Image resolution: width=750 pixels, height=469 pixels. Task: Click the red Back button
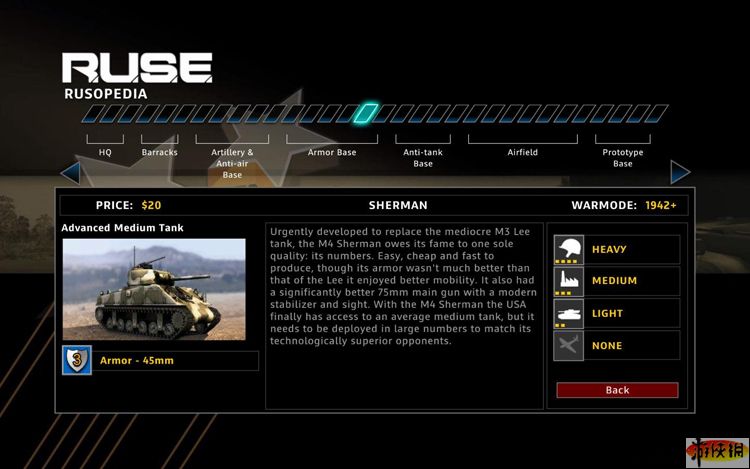click(x=617, y=390)
